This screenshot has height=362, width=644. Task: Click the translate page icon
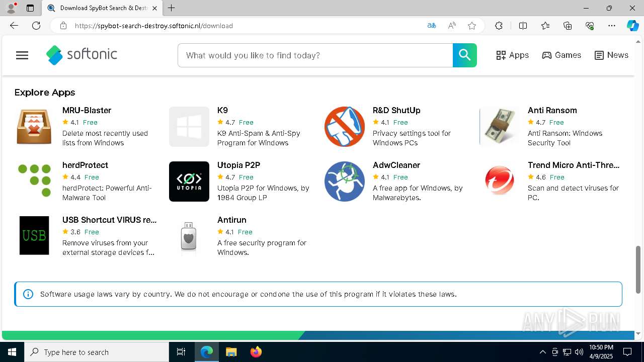[x=431, y=26]
